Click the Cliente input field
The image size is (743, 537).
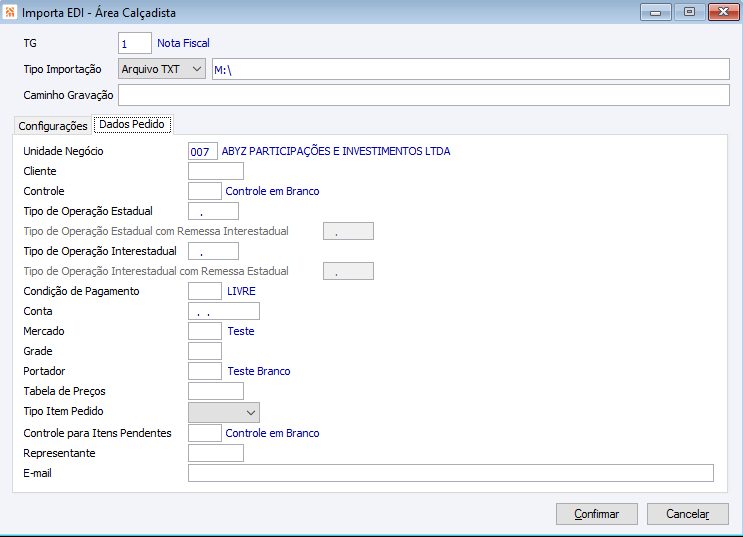pos(215,171)
